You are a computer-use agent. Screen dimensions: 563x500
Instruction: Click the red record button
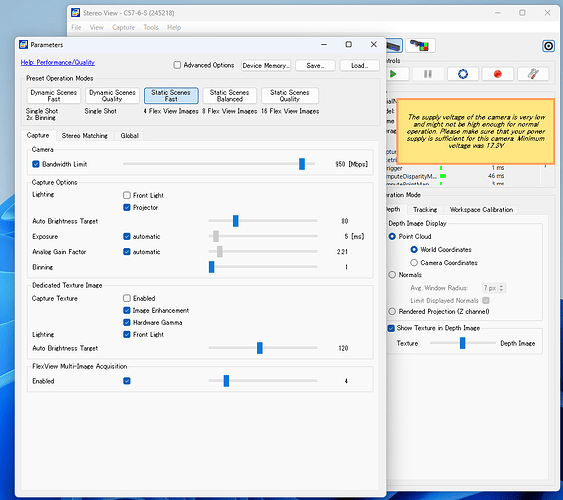pyautogui.click(x=498, y=74)
